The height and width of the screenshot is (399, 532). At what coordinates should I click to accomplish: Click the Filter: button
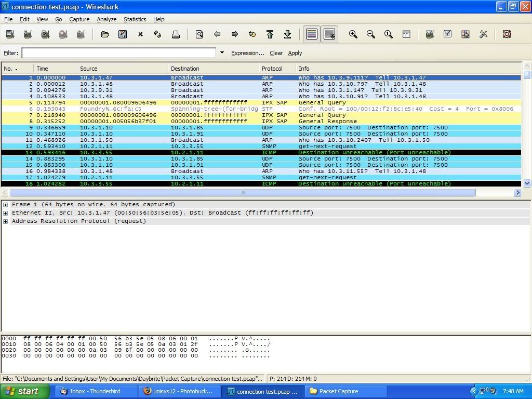[x=11, y=53]
